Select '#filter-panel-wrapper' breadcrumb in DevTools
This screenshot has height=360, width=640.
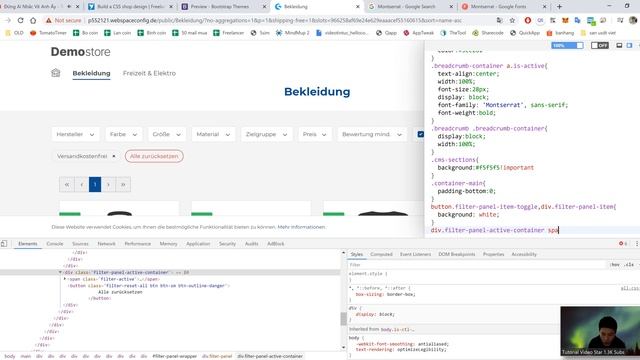[174, 356]
